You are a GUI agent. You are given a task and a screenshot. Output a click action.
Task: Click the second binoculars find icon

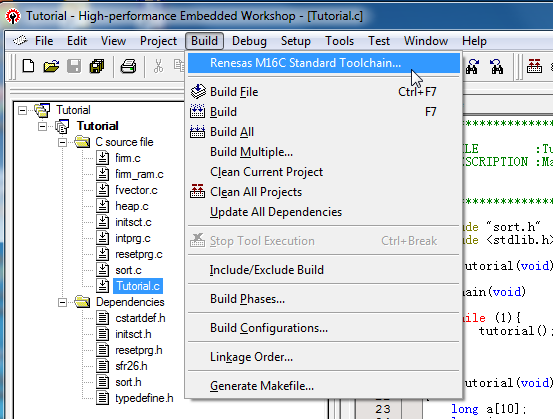[497, 66]
